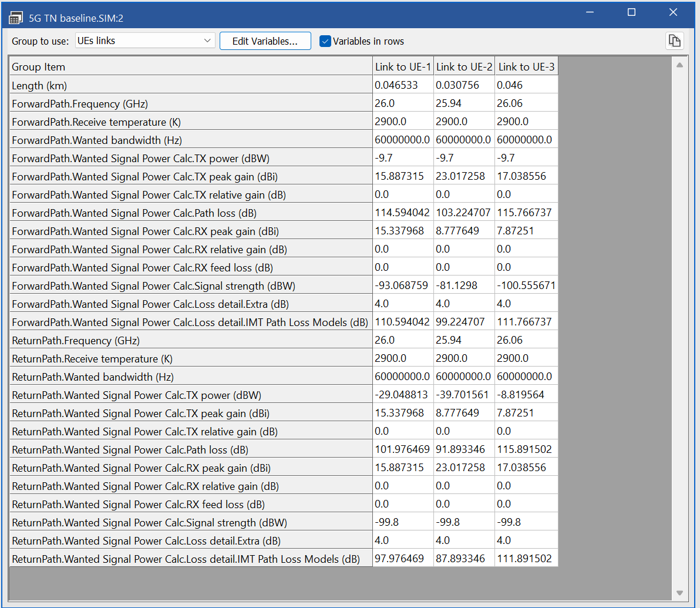Select ReturnPath.Wanted bandwidth (Hz) row label
The width and height of the screenshot is (700, 608).
191,377
